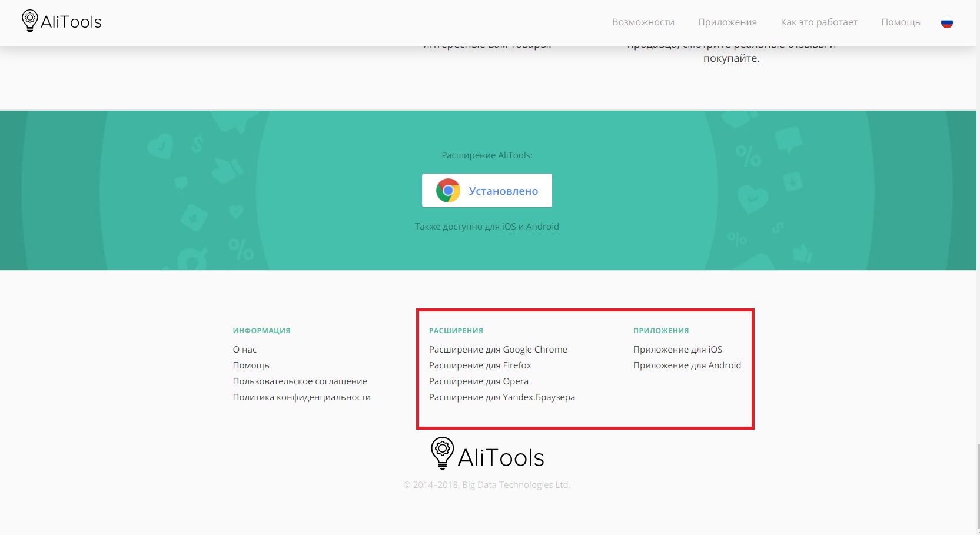Click the Chrome icon on the Установлено button
Viewport: 980px width, 535px height.
coord(448,191)
